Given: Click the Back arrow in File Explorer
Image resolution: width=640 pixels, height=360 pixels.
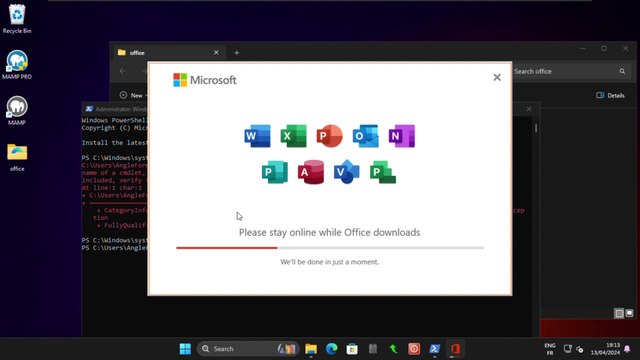Looking at the screenshot, I should [x=122, y=71].
